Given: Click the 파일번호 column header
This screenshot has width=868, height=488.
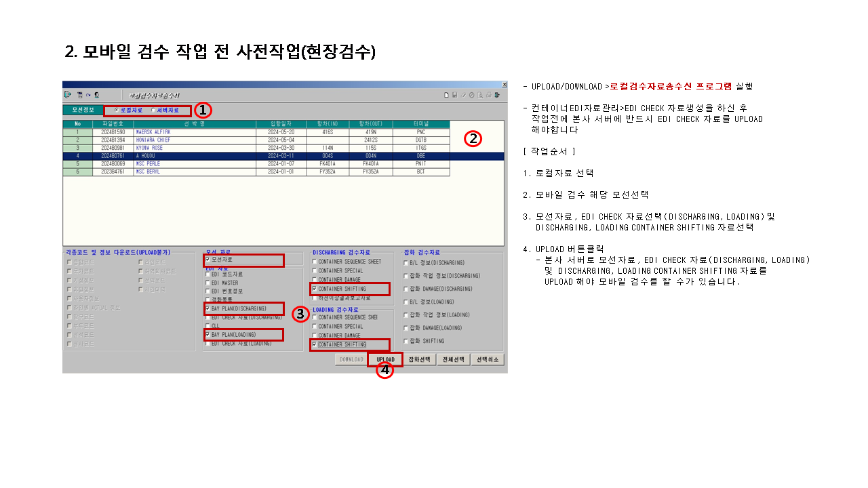Looking at the screenshot, I should coord(113,124).
